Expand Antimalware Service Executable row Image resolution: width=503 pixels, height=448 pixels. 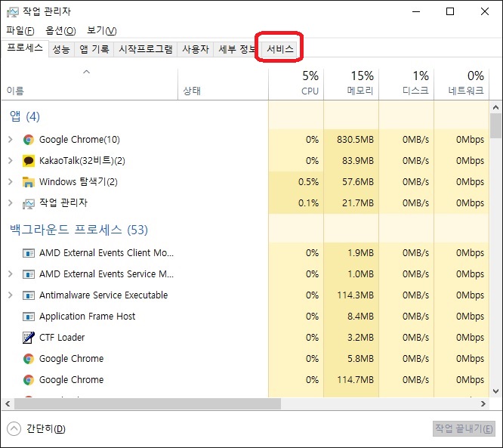[11, 295]
